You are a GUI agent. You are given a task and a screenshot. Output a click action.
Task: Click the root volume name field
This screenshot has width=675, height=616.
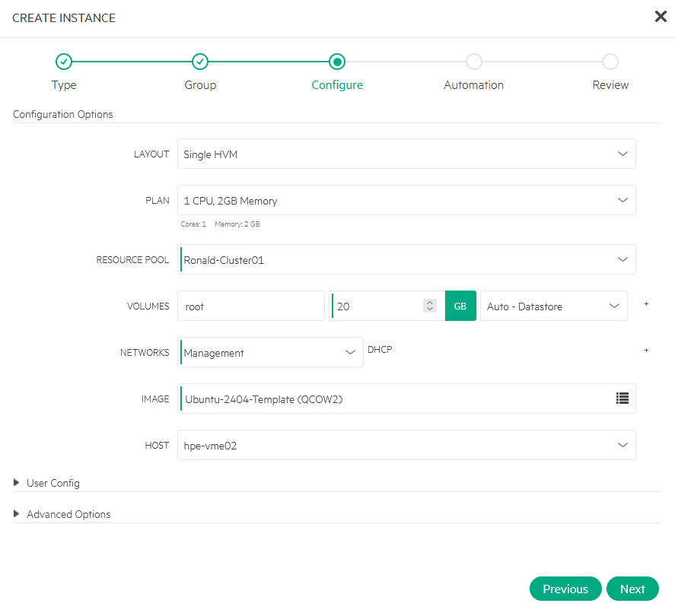[250, 306]
